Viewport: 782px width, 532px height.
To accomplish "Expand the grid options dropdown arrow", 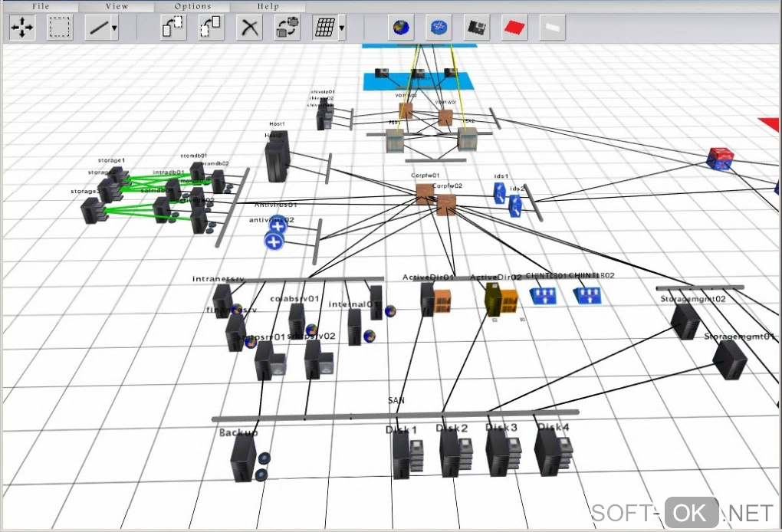I will tap(342, 28).
